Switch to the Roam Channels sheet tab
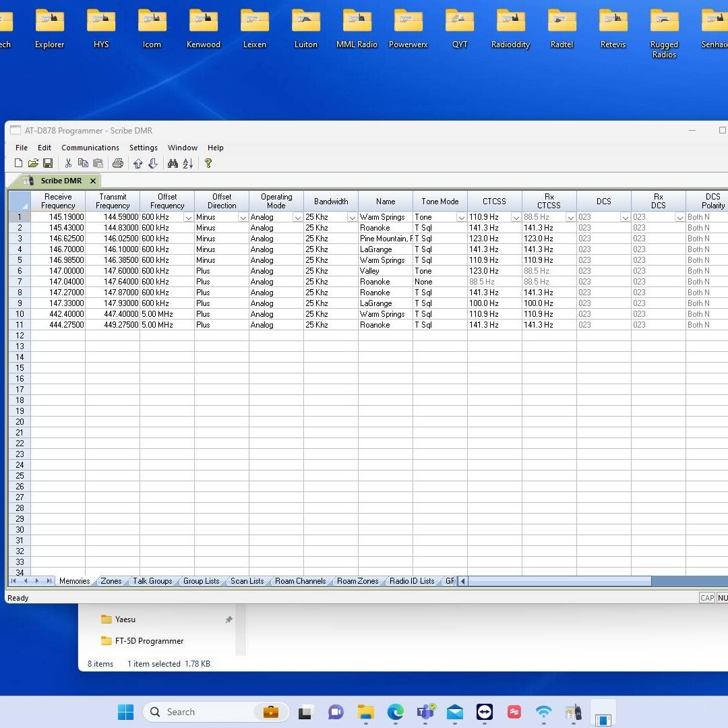Screen dimensions: 728x728 point(301,581)
